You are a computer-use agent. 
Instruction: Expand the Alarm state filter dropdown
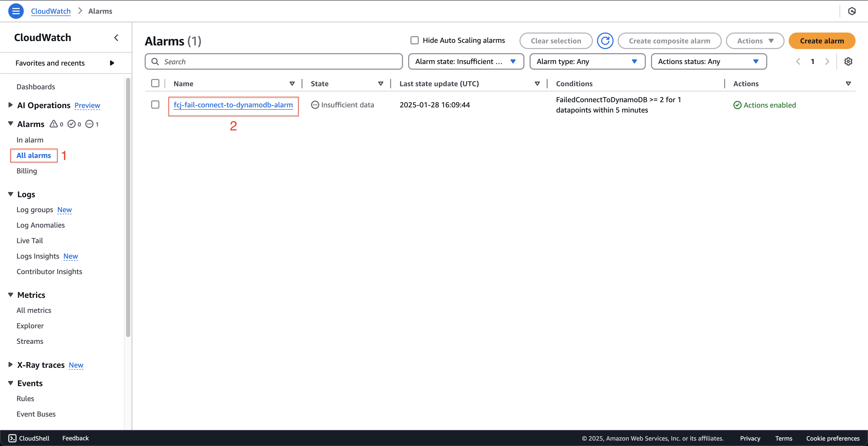[465, 61]
